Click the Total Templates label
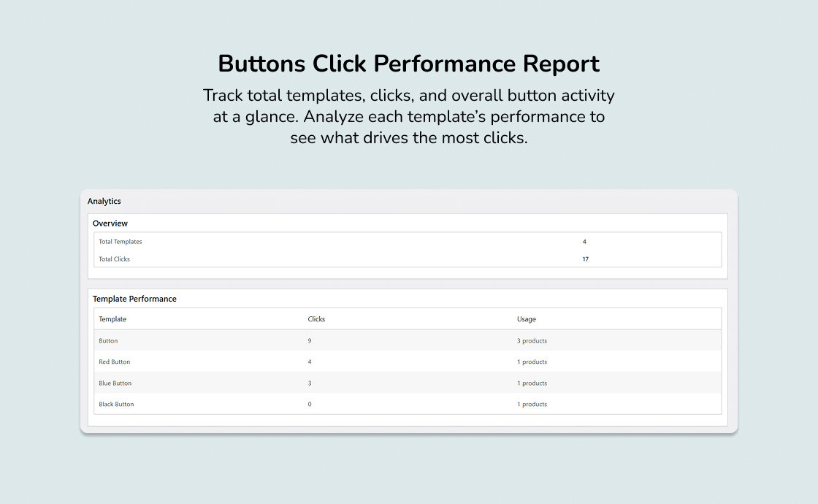The image size is (818, 504). (120, 242)
